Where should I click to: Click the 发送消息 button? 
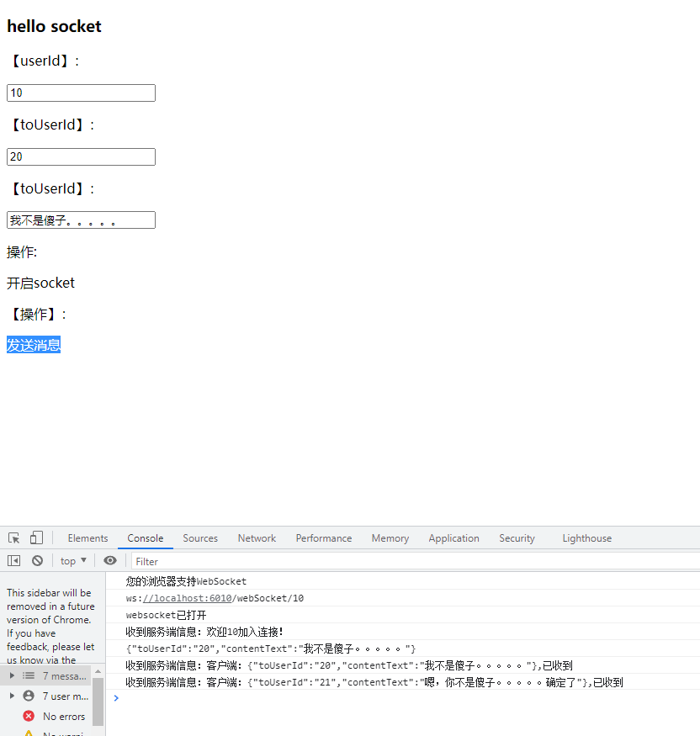tap(33, 345)
